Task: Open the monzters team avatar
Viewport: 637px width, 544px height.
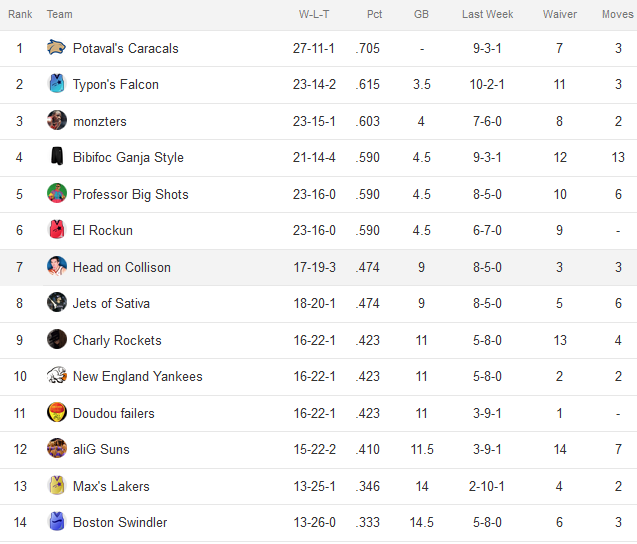Action: point(57,120)
